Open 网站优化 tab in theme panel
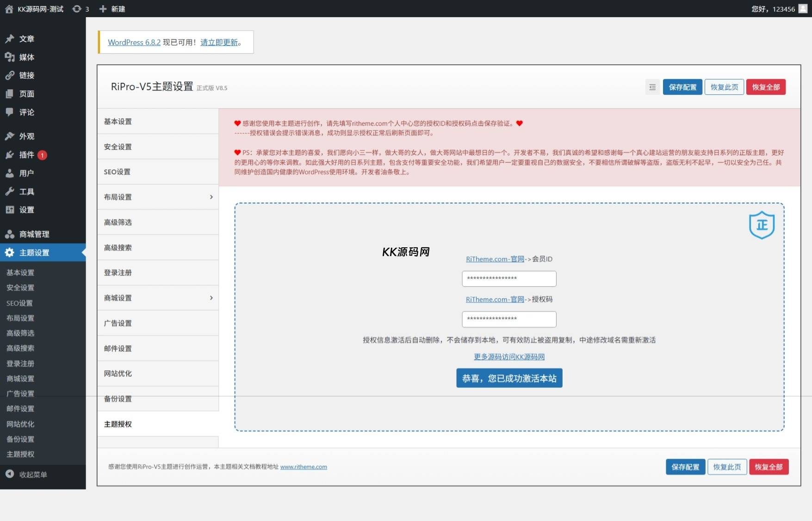Screen dimensions: 812x521 coord(158,374)
